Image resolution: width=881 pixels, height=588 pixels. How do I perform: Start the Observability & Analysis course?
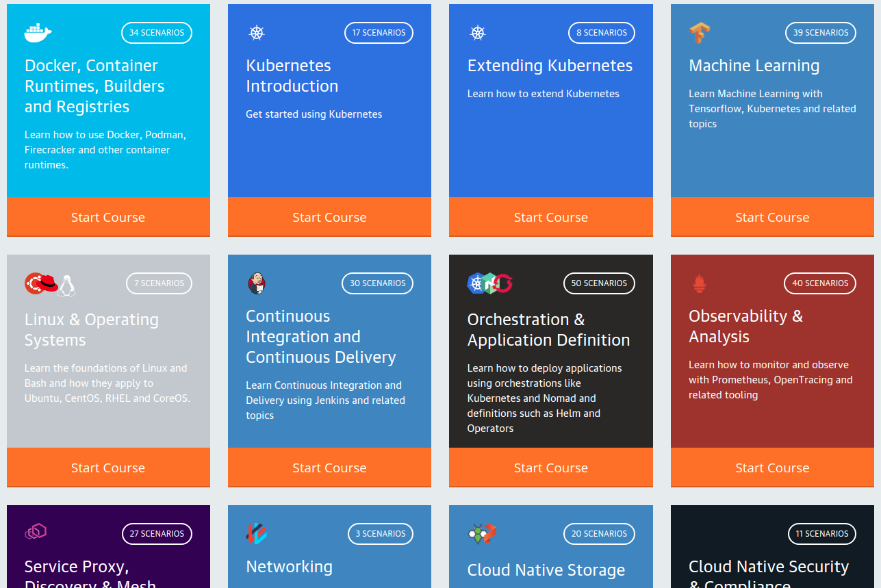(772, 468)
